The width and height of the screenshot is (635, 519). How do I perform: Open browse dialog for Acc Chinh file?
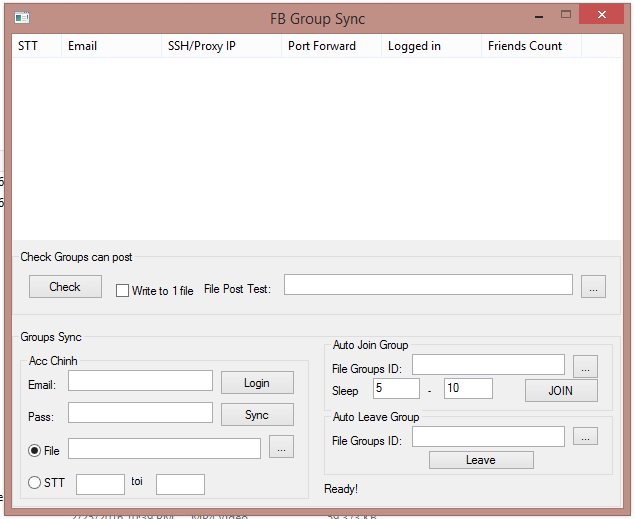tap(282, 448)
